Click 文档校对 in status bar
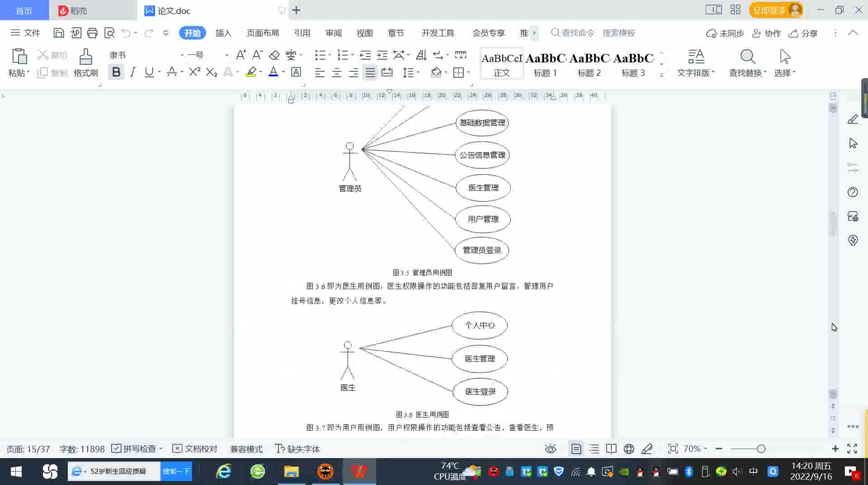868x485 pixels. [195, 449]
